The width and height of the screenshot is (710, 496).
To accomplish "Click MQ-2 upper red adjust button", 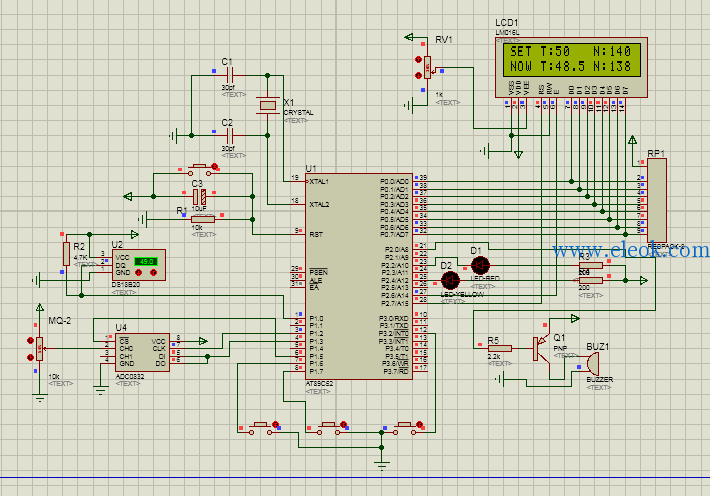I will 30,341.
